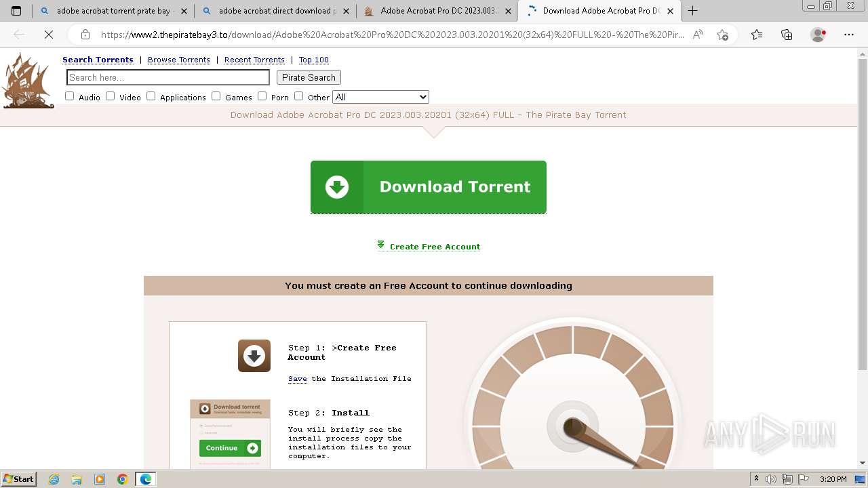This screenshot has width=868, height=488.
Task: Open File Explorer from the taskbar
Action: pyautogui.click(x=77, y=479)
